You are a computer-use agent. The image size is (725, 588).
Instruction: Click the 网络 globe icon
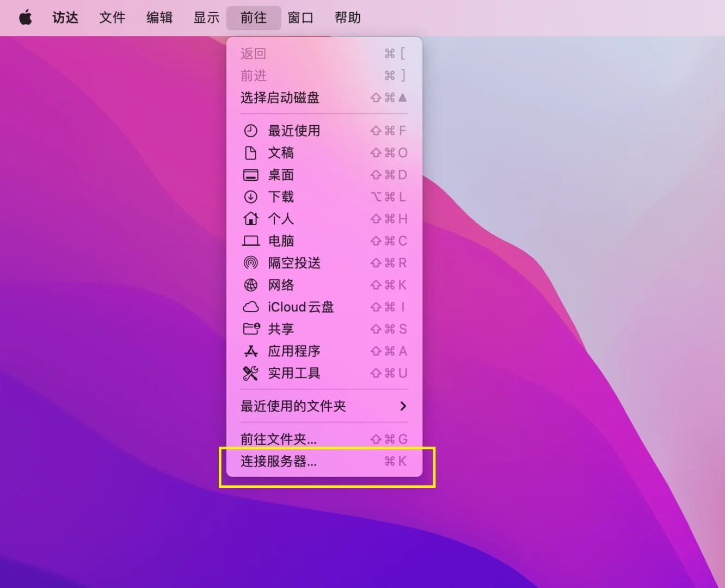(x=251, y=285)
